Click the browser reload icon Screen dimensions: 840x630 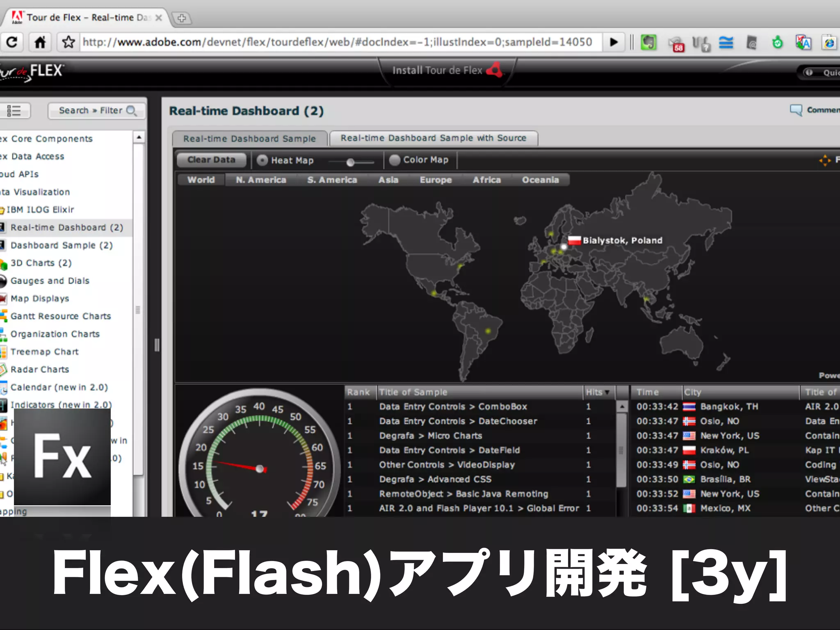click(x=12, y=42)
